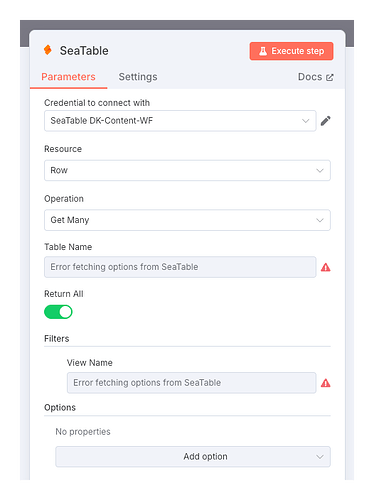Viewport: 373px width, 500px height.
Task: Open the credential dropdown SeaTable DK-Content-WF
Action: (x=180, y=121)
